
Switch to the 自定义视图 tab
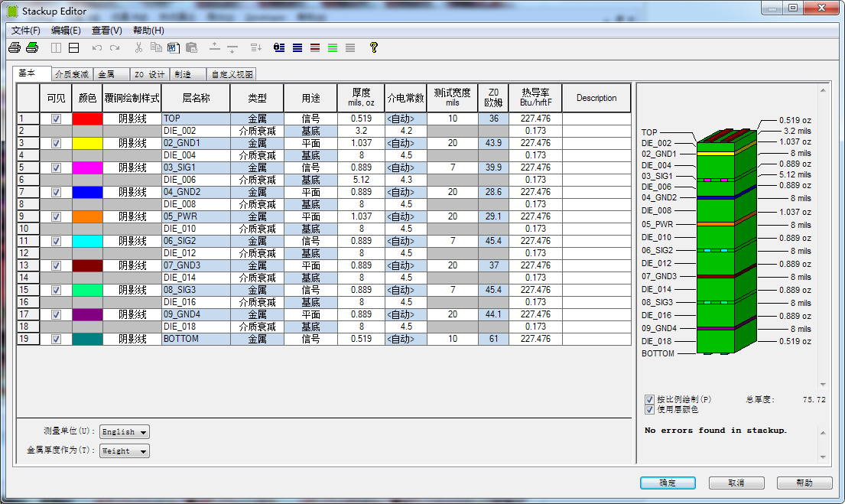coord(232,74)
